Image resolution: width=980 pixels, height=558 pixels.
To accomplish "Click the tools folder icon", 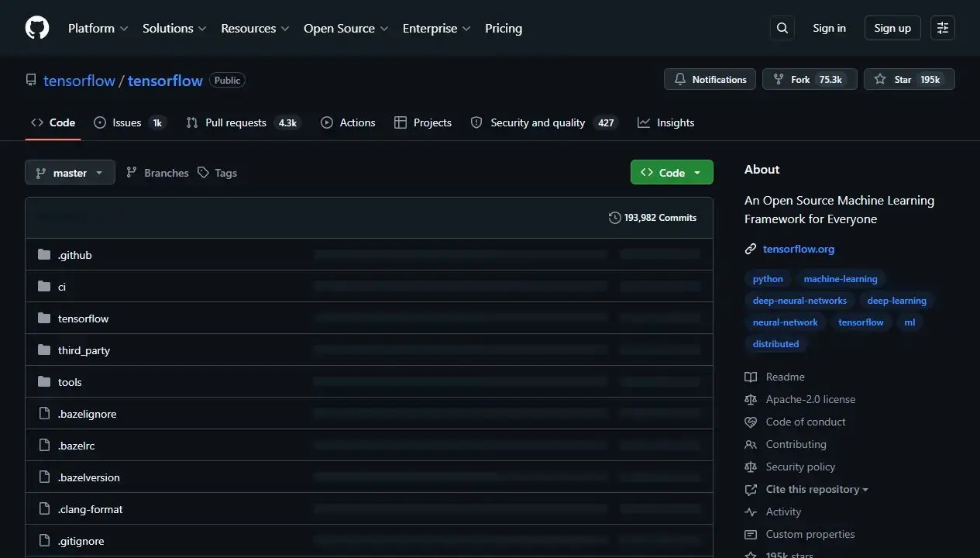I will click(44, 382).
